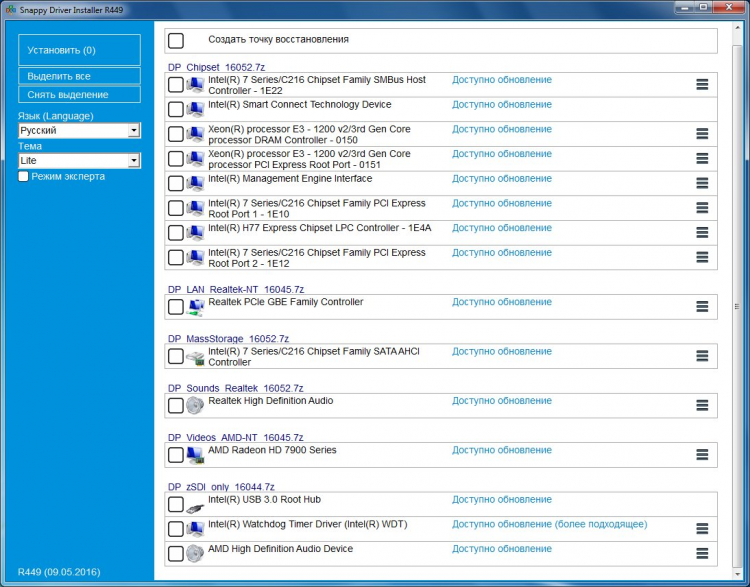Screen dimensions: 750x587
Task: Click device icon for PCI Express Root Port - 0151
Action: pos(195,159)
